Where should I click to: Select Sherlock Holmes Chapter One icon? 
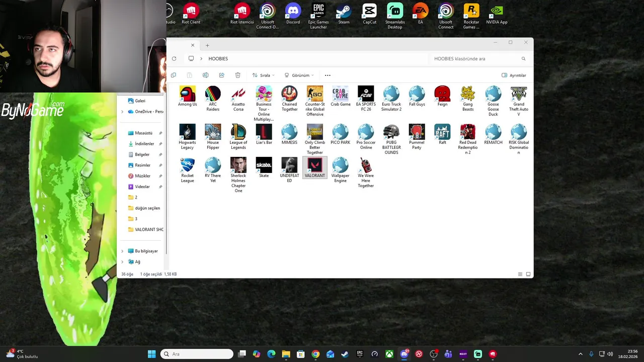point(238,165)
